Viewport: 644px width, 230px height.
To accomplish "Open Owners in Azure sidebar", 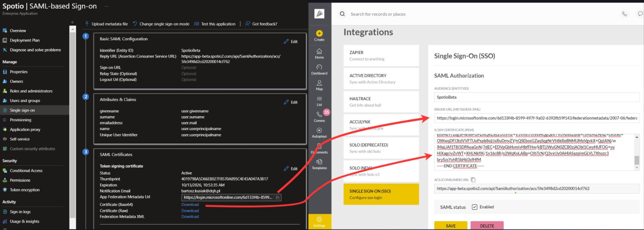I will (16, 82).
